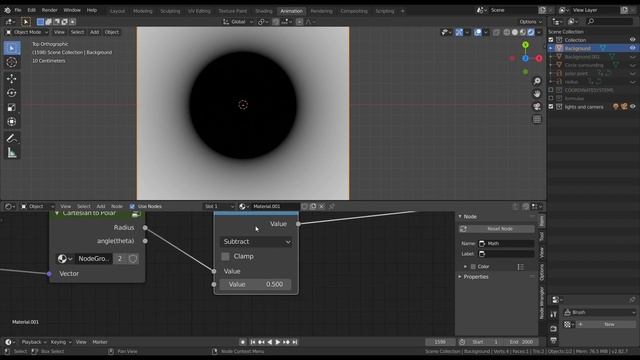Toggle the auto keying record button
The image size is (640, 360).
pyautogui.click(x=242, y=342)
